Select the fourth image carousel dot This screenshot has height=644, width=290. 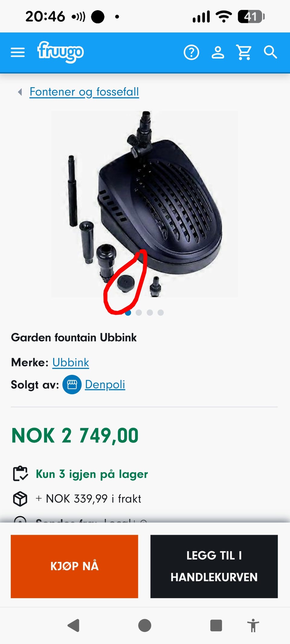(160, 312)
